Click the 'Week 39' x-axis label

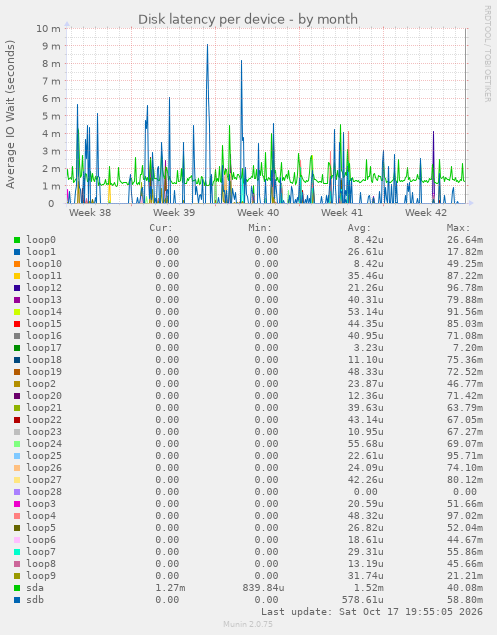tap(174, 213)
